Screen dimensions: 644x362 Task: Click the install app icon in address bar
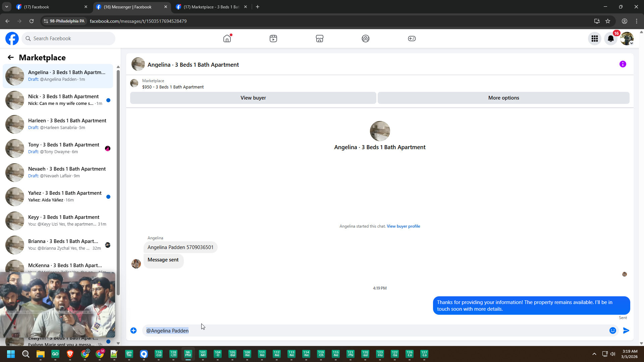click(x=597, y=21)
